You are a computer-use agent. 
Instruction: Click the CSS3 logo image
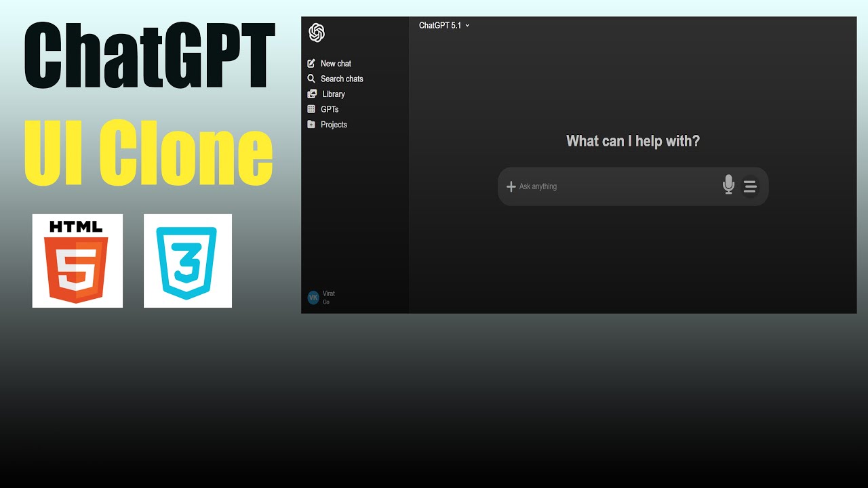click(x=188, y=261)
